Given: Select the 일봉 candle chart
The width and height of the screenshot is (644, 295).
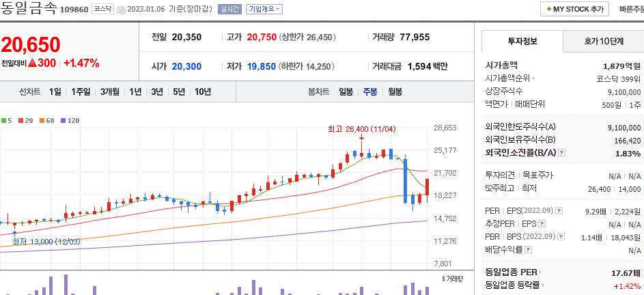Looking at the screenshot, I should tap(346, 92).
